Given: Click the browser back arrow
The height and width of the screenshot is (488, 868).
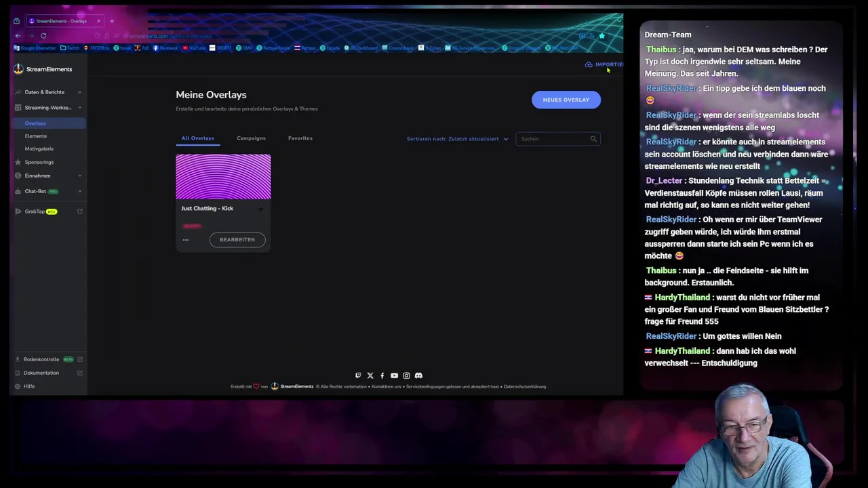Looking at the screenshot, I should 18,36.
